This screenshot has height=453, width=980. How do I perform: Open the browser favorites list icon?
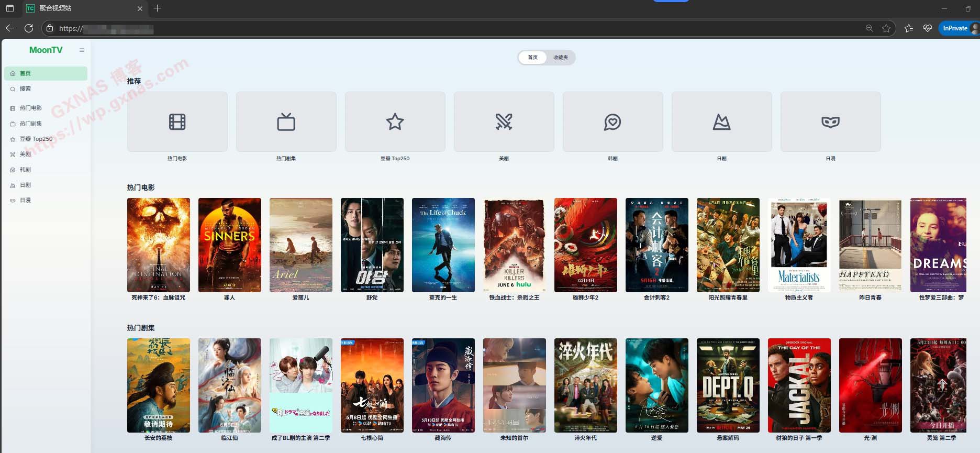(909, 28)
